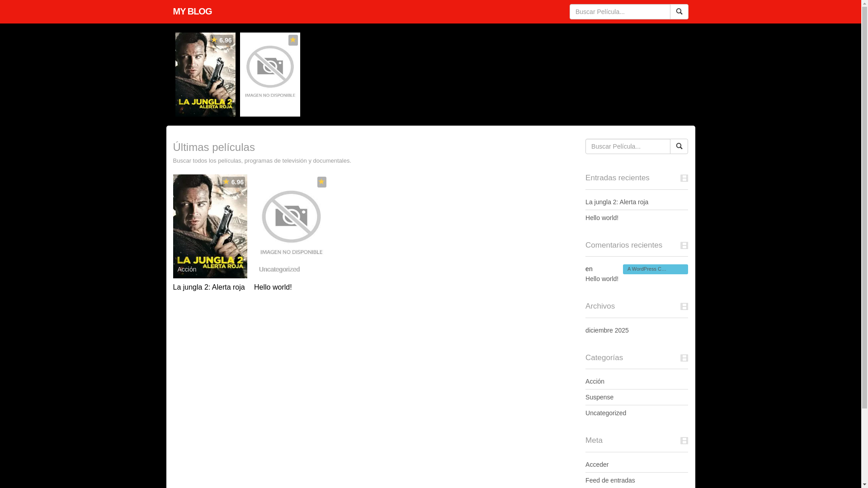Click the star rating badge on Hello world! poster
868x488 pixels.
click(321, 182)
